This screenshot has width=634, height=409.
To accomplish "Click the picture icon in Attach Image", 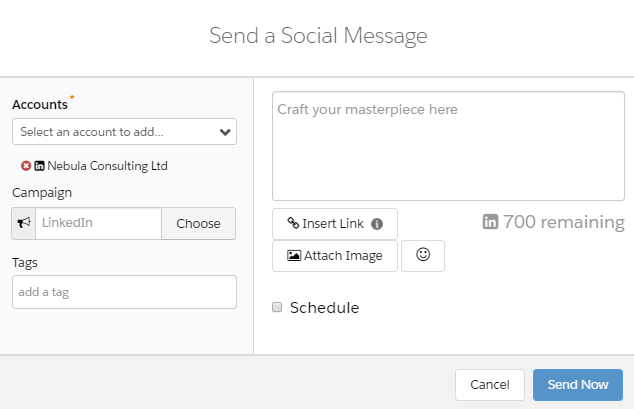I will (x=294, y=255).
